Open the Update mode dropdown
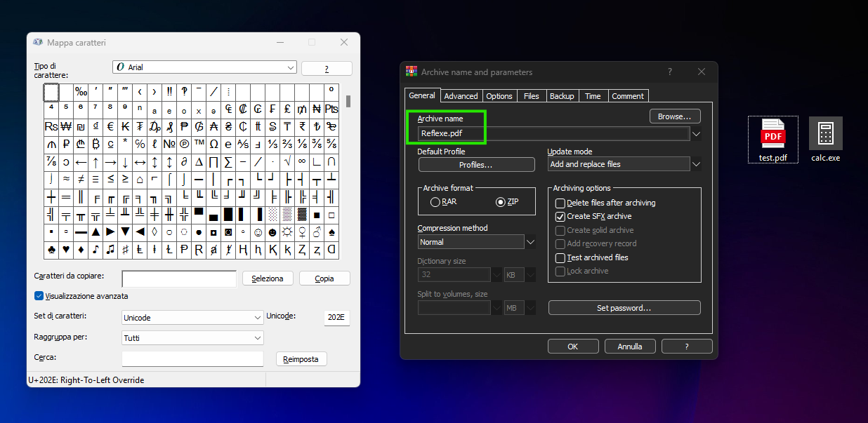 696,164
